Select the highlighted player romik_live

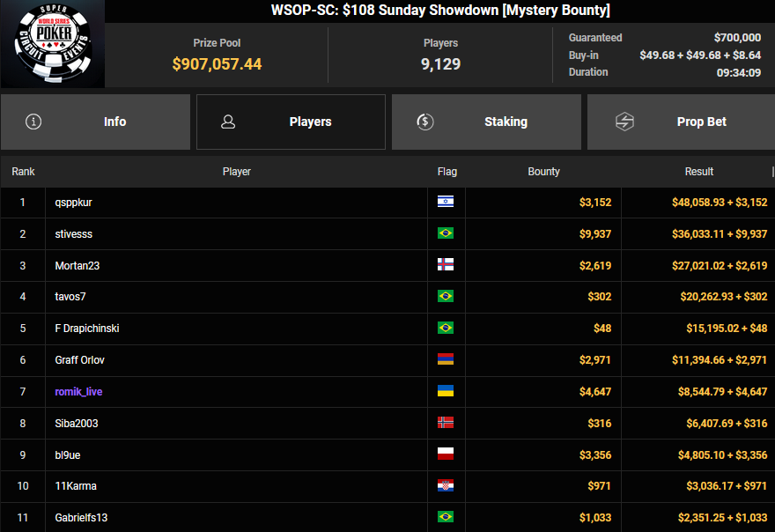(78, 391)
